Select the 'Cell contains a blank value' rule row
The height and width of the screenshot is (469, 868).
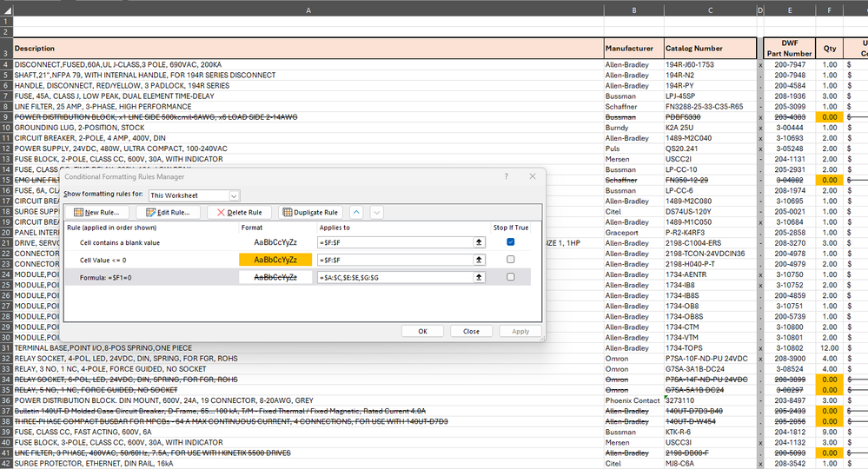pos(297,242)
